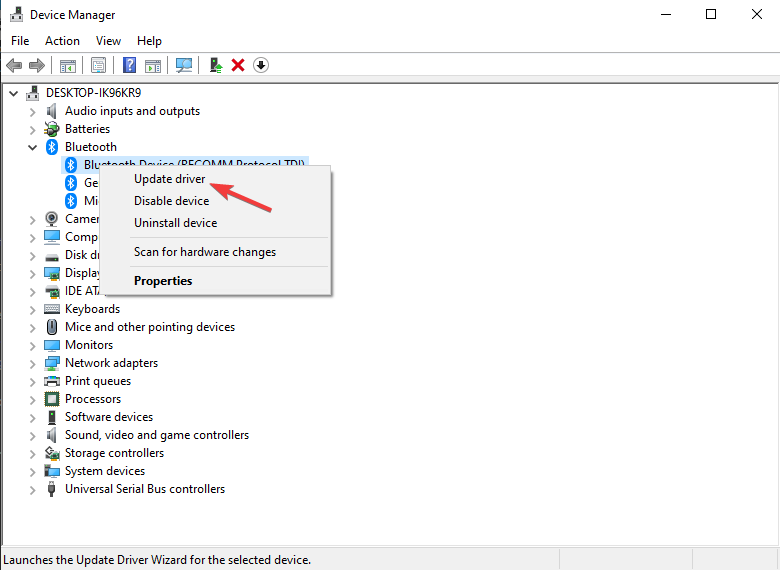The width and height of the screenshot is (780, 570).
Task: Click the Audio inputs and outputs speaker icon
Action: pos(52,111)
